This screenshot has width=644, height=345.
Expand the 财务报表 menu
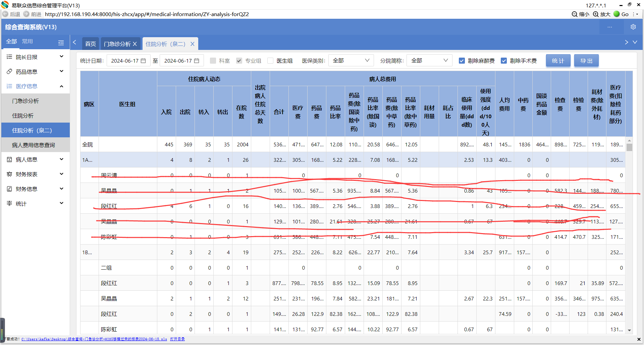tap(61, 174)
